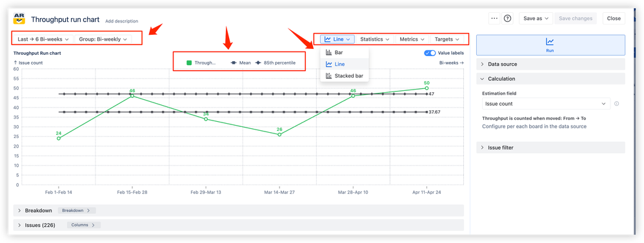This screenshot has width=644, height=243.
Task: Choose Stacked bar from chart type menu
Action: tap(345, 75)
